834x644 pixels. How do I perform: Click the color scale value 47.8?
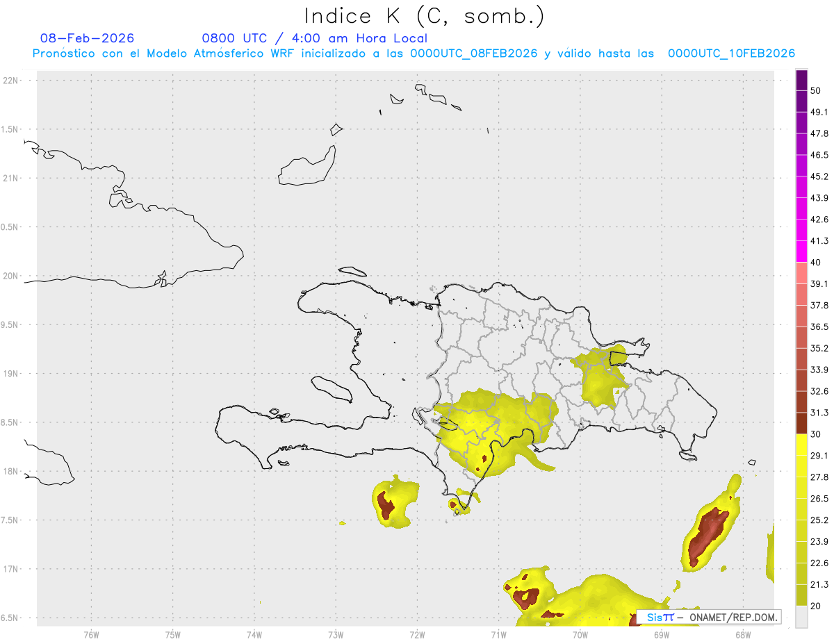(x=819, y=133)
